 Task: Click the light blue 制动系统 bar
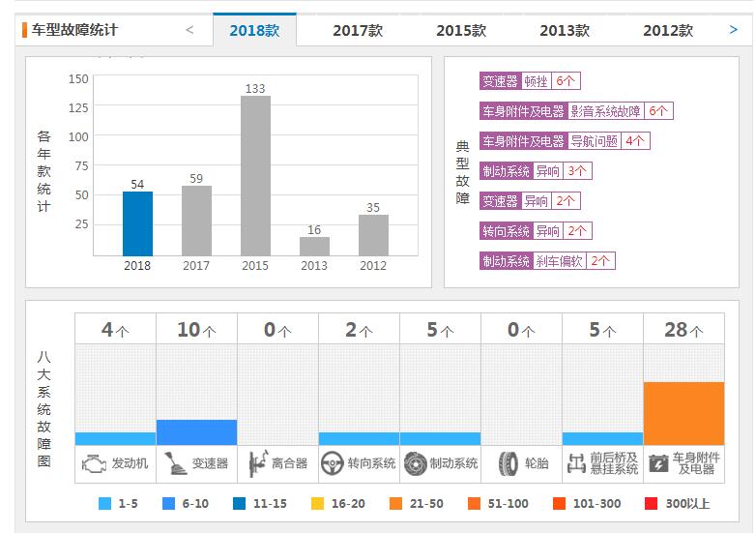pos(440,438)
